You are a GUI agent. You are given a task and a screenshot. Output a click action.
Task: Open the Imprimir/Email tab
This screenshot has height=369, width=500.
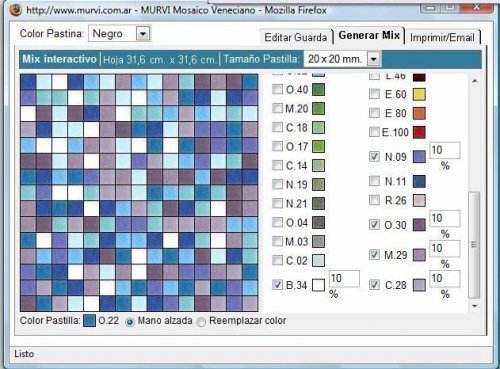[x=442, y=37]
